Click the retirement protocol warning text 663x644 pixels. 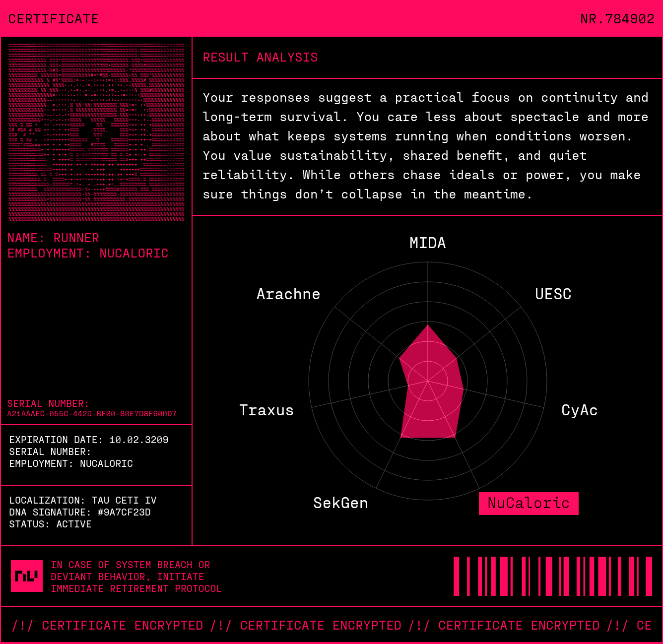click(x=136, y=577)
